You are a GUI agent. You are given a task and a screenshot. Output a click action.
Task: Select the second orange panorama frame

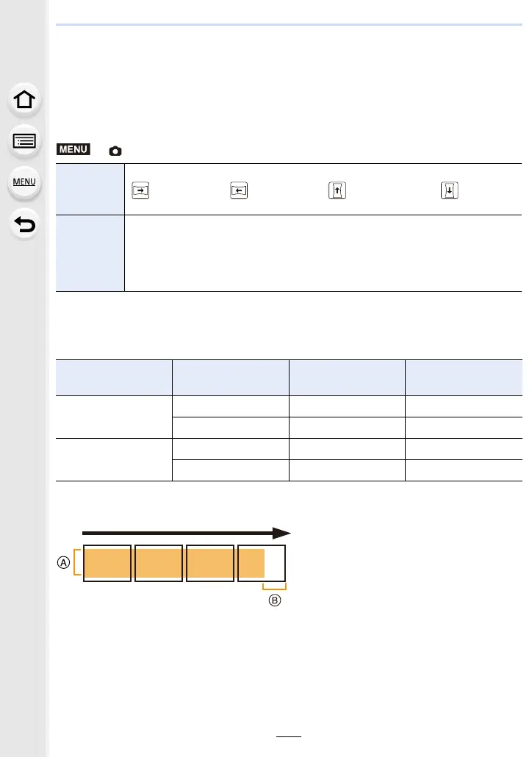pyautogui.click(x=159, y=564)
